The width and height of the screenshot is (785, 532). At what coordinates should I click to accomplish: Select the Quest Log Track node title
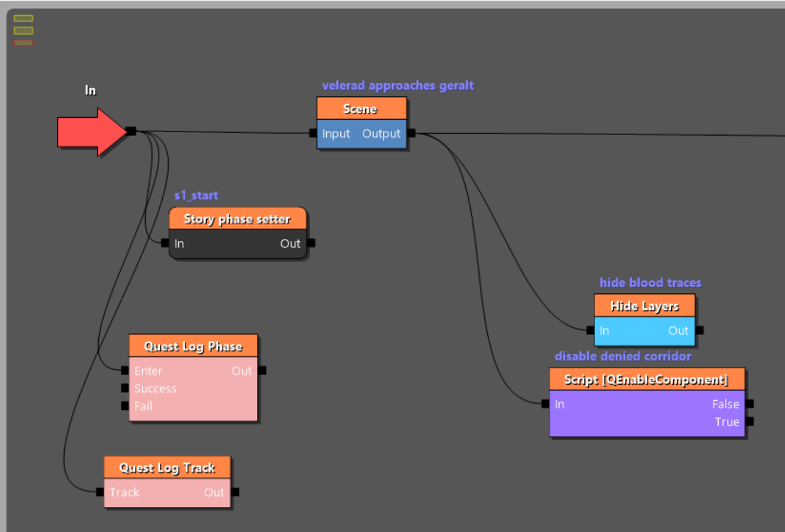(x=167, y=467)
